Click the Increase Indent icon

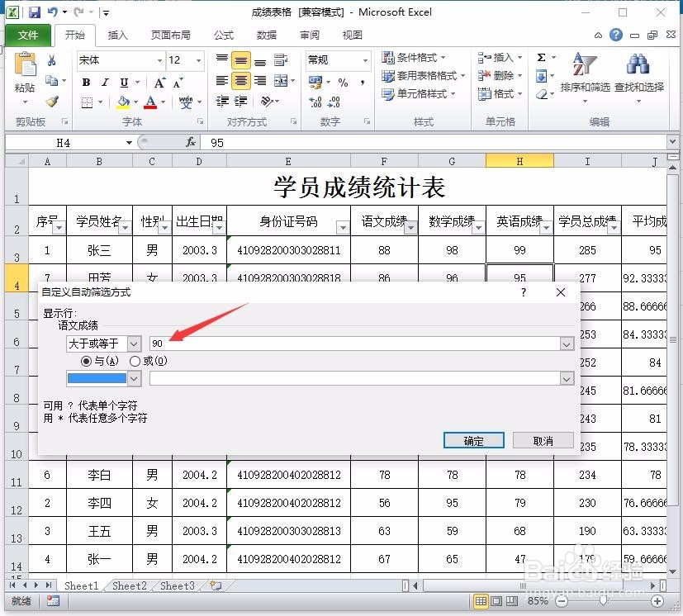click(x=241, y=102)
